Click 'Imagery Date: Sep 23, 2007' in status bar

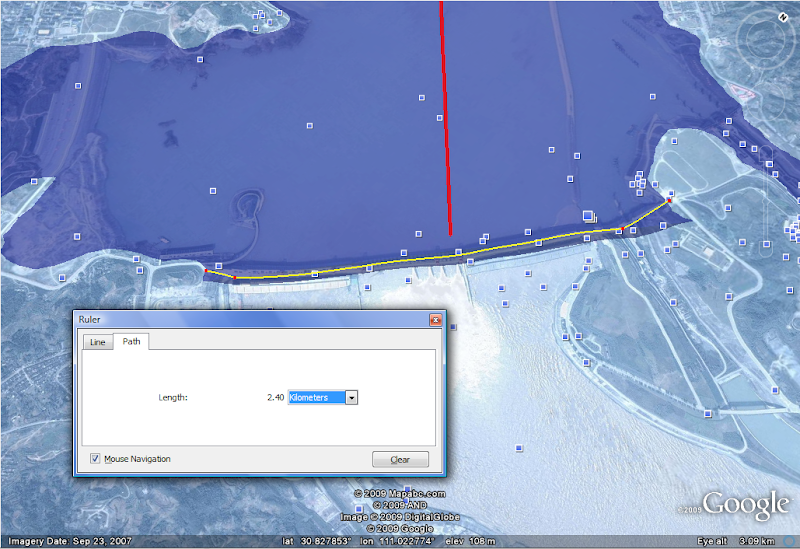coord(70,541)
